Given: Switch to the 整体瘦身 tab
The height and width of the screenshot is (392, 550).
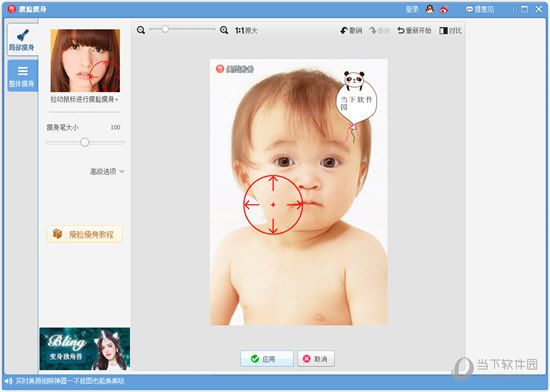Looking at the screenshot, I should (x=22, y=75).
